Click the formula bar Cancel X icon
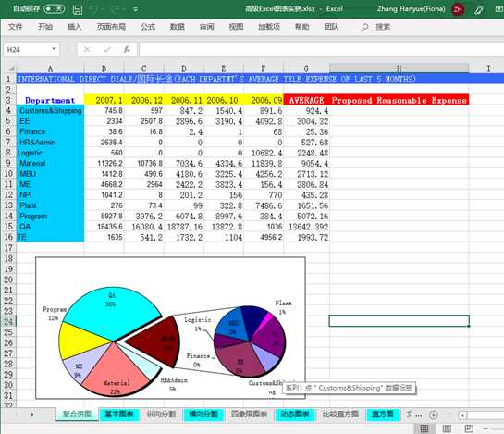This screenshot has height=434, width=504. (x=87, y=49)
